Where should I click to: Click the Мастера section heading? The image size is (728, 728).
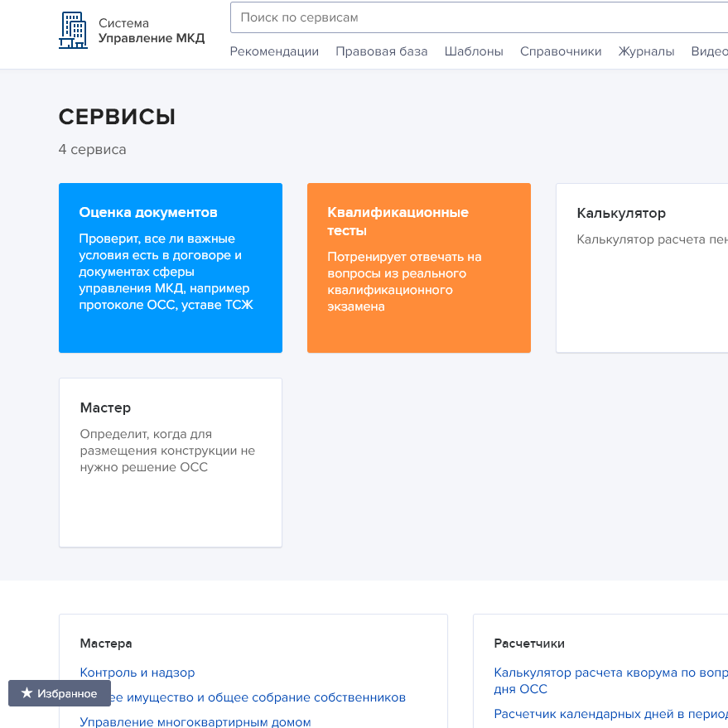pyautogui.click(x=106, y=644)
